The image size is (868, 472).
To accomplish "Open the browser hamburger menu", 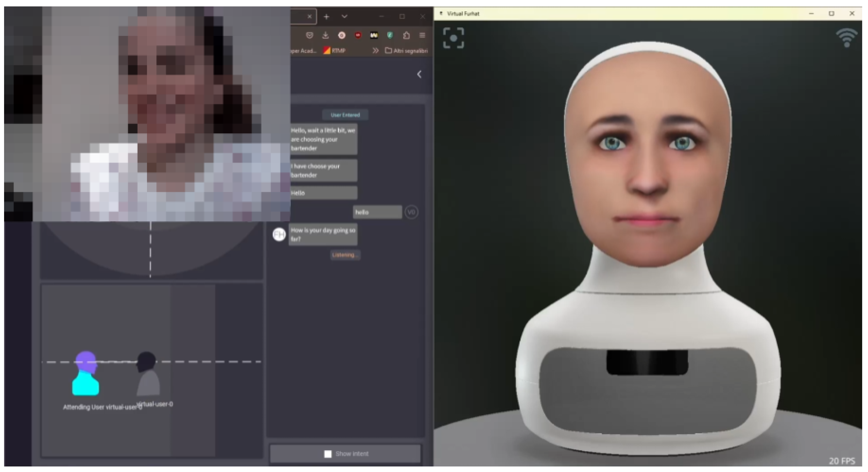I will point(422,36).
